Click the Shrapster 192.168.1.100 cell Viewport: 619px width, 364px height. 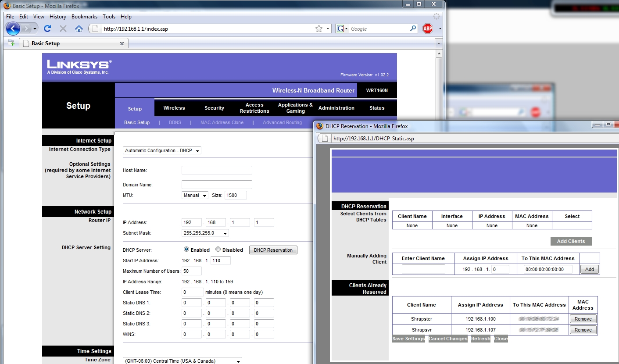(480, 319)
